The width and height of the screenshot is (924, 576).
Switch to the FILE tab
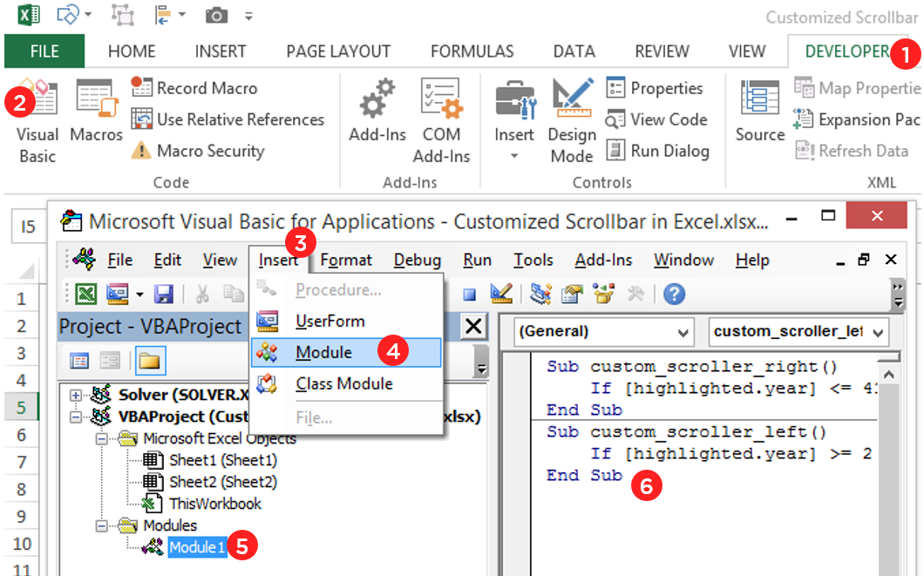click(44, 51)
